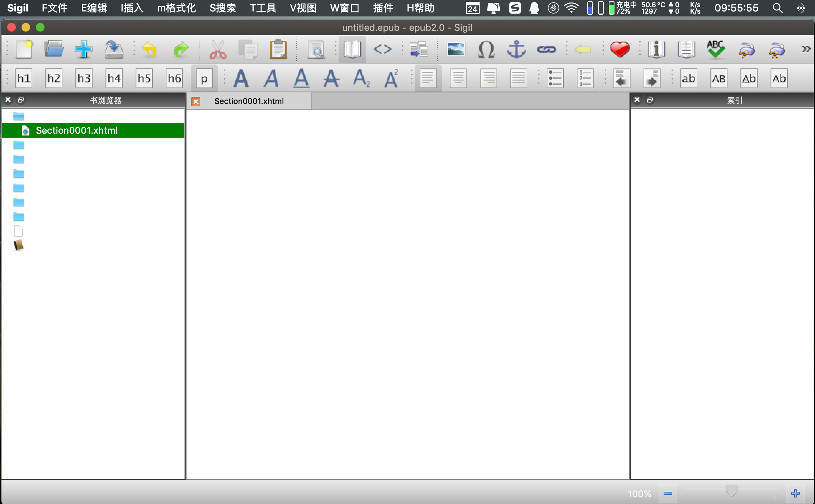This screenshot has height=504, width=815.
Task: Toggle strikethrough text formatting
Action: (x=331, y=78)
